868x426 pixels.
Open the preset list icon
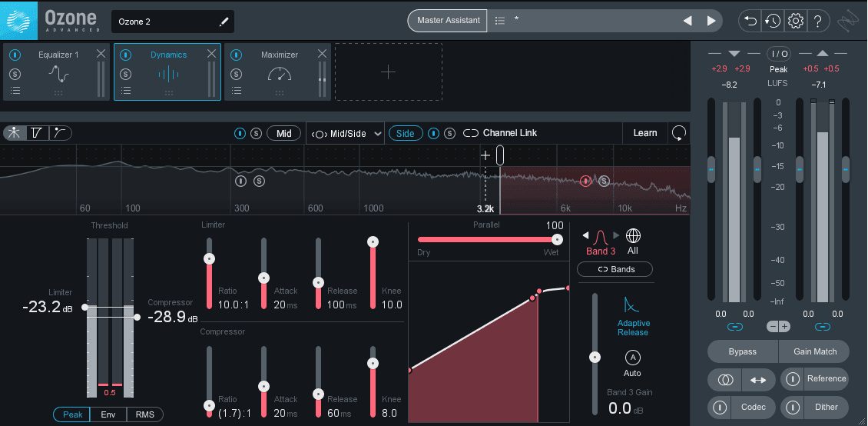click(x=500, y=21)
